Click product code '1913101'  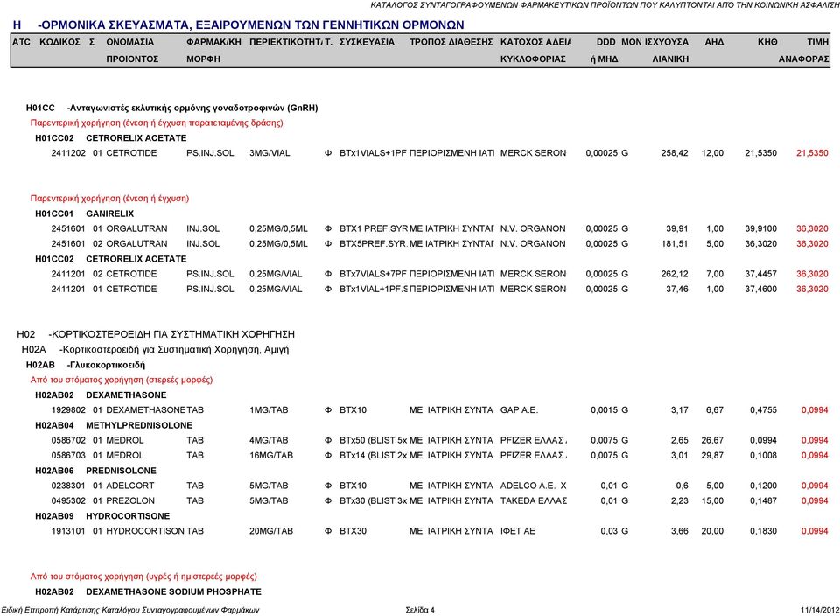68,531
